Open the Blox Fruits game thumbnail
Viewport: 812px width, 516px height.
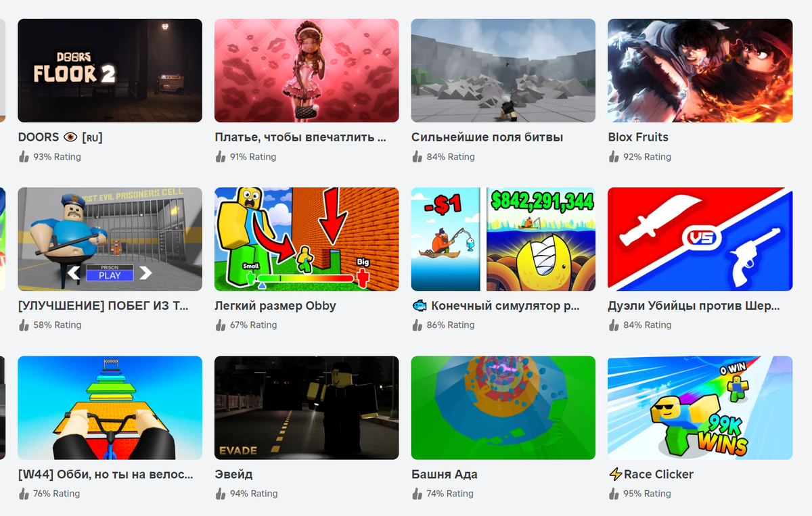[700, 70]
